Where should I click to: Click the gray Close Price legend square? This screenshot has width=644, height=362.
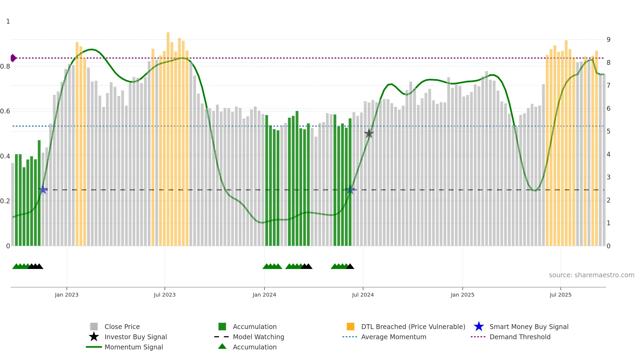[x=94, y=327]
